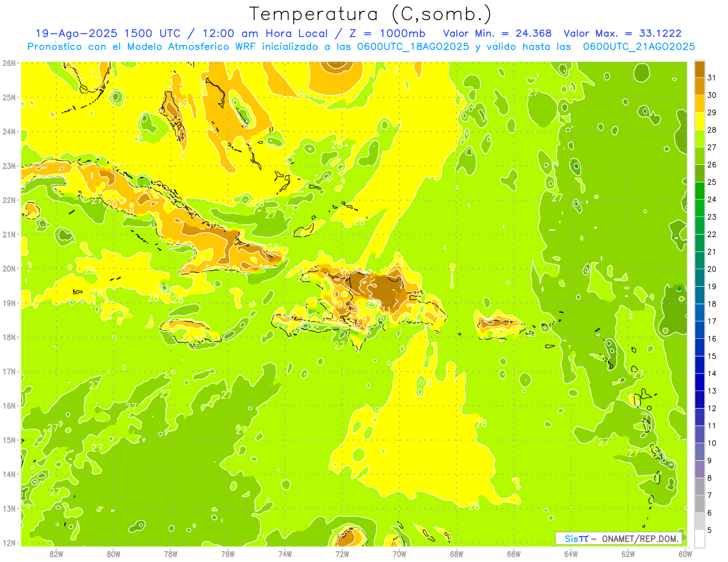Screen dimensions: 728x562
Task: Pick the legend band between 29 and 30
Action: point(699,104)
